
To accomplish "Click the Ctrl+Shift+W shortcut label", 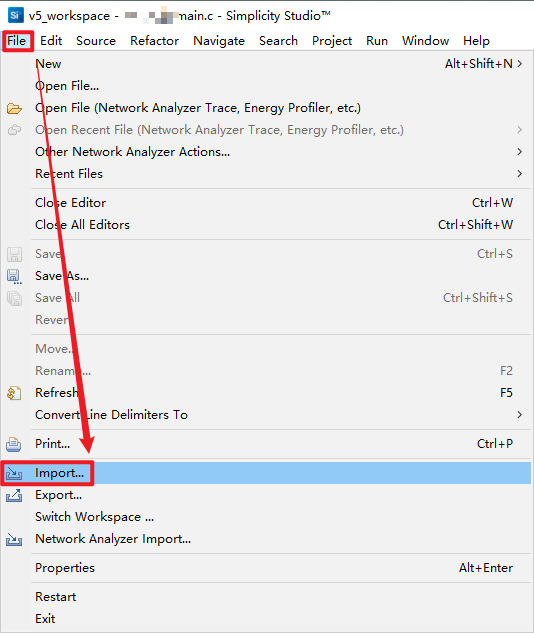I will pos(475,224).
